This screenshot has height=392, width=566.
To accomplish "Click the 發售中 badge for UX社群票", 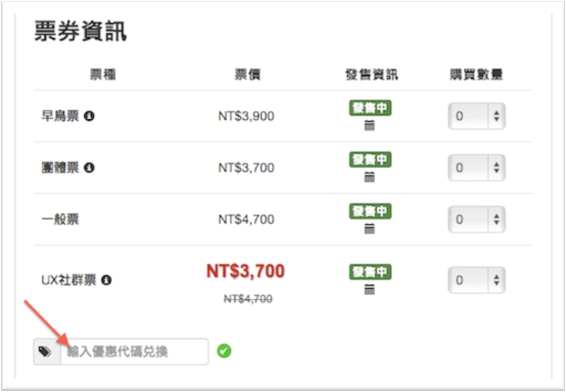I will click(x=370, y=272).
